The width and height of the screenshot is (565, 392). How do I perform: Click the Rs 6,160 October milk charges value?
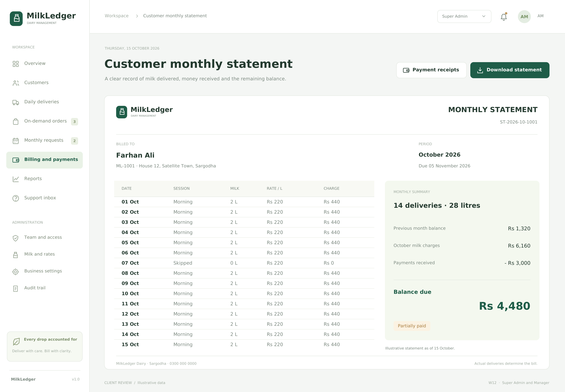pyautogui.click(x=519, y=246)
